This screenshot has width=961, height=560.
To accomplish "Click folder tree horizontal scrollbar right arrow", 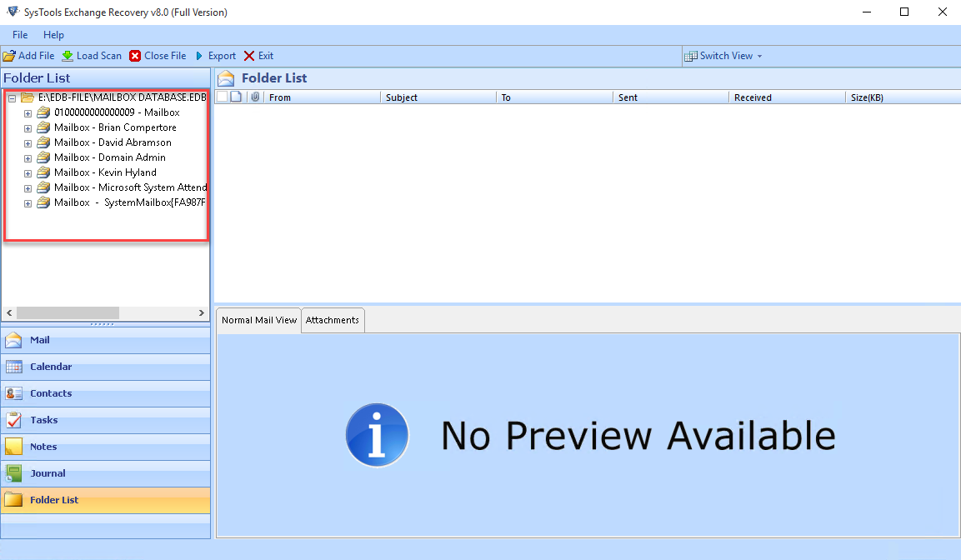I will [202, 313].
